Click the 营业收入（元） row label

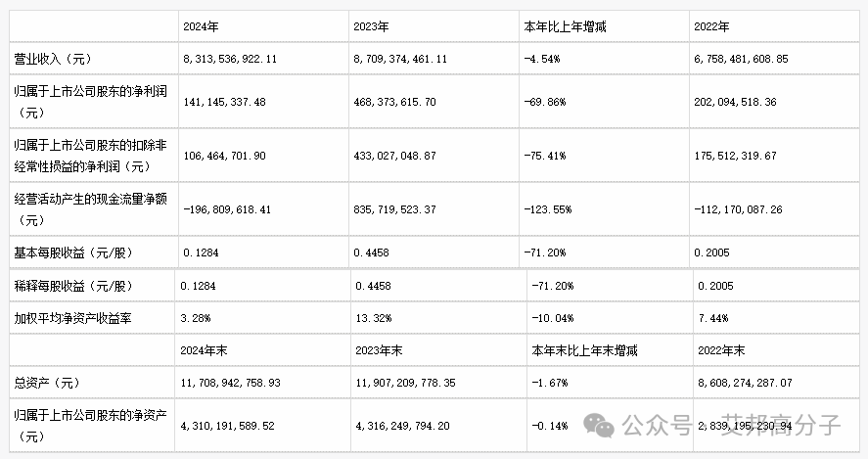tap(53, 59)
